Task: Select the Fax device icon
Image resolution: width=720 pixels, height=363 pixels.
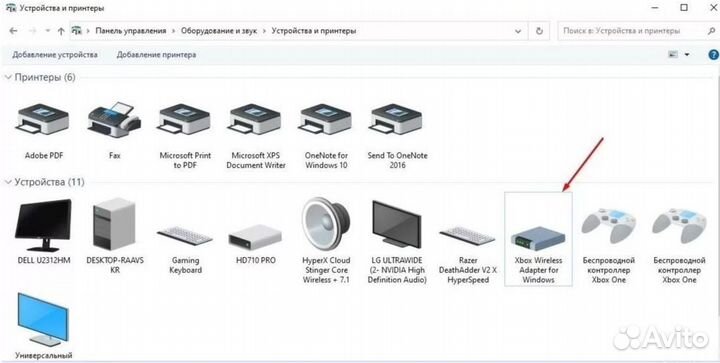Action: (x=114, y=119)
